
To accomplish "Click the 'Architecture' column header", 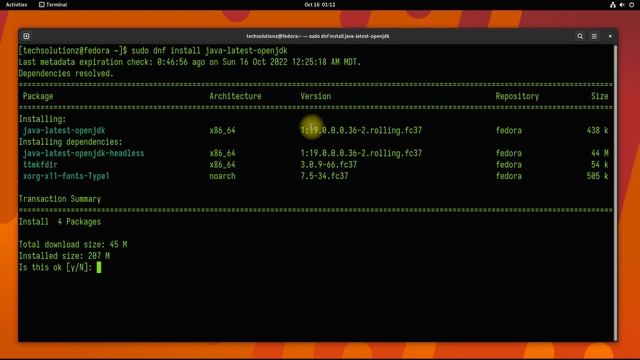I will [x=236, y=96].
